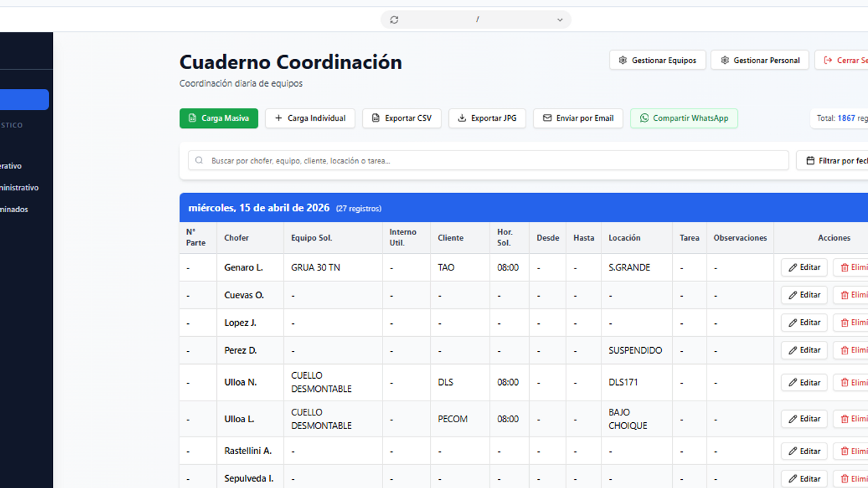Delete the Perez D. record
Screen dimensions: 868x488
tap(850, 350)
